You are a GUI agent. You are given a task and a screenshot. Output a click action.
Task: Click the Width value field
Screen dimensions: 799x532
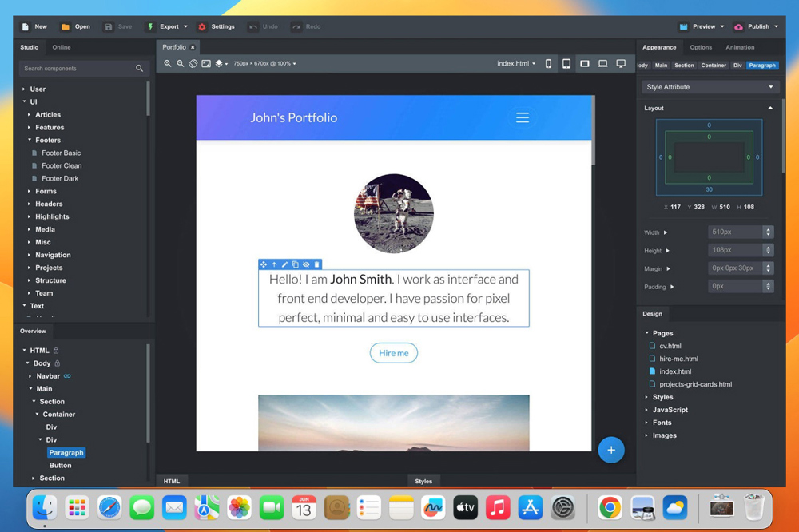(x=735, y=232)
